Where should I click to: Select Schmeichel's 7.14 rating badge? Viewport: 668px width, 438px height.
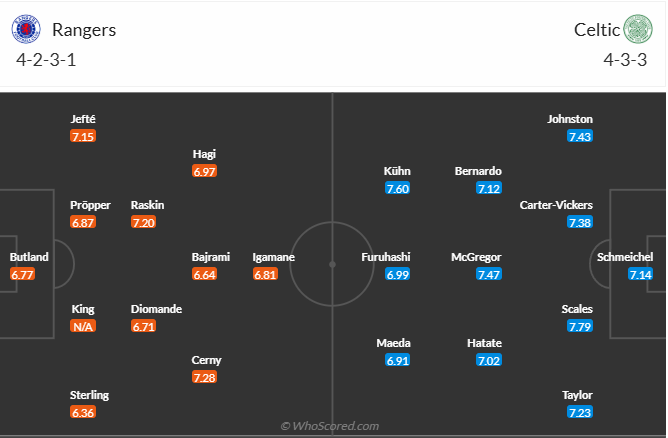(x=641, y=274)
